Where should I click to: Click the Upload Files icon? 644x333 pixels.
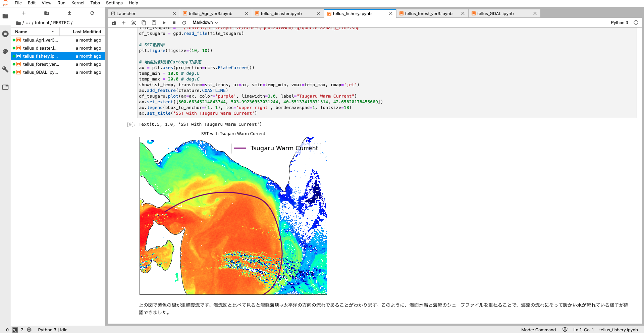[x=69, y=13]
